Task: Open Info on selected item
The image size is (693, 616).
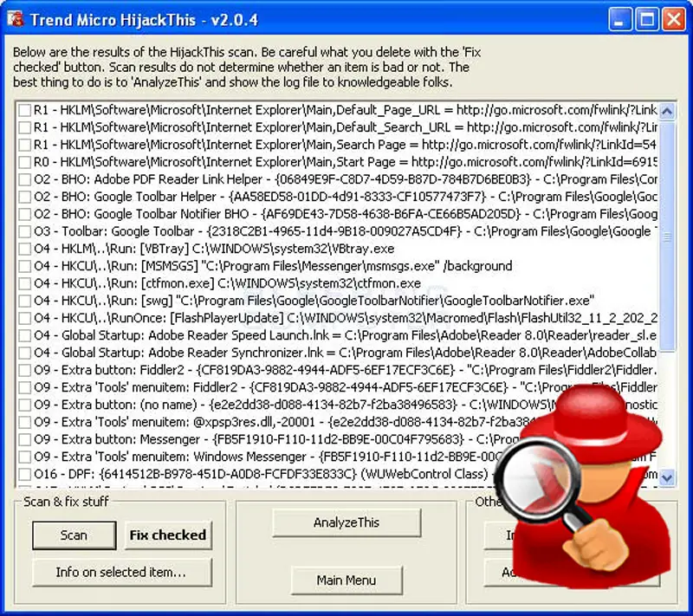Action: (121, 573)
